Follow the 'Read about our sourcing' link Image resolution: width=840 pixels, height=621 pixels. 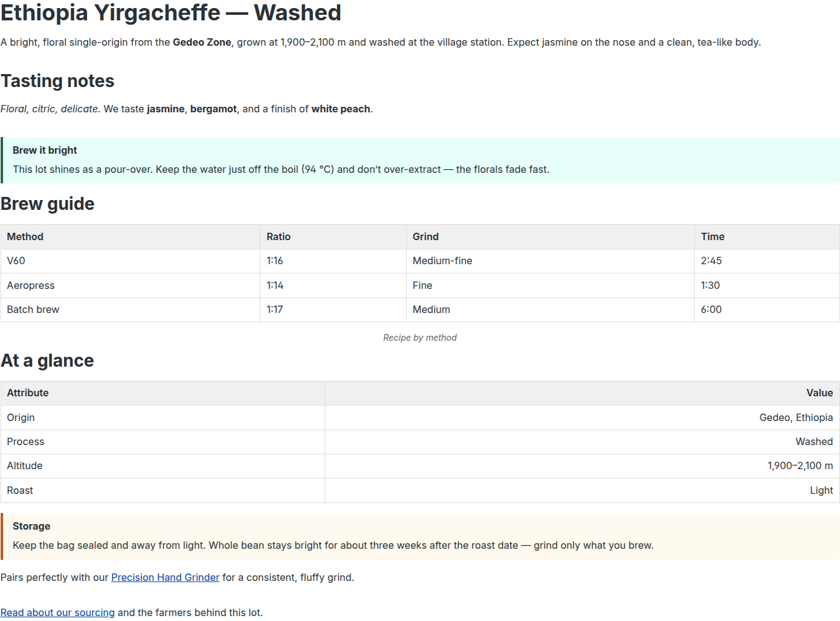(57, 612)
